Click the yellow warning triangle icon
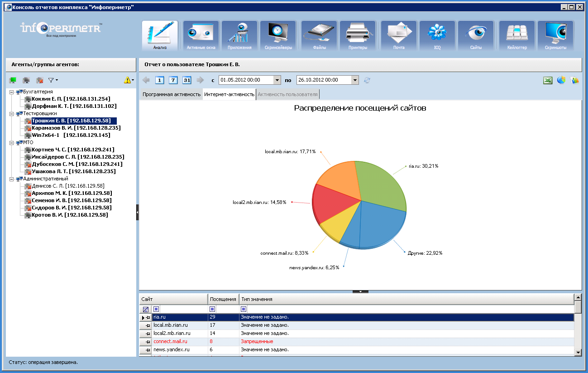 point(127,80)
